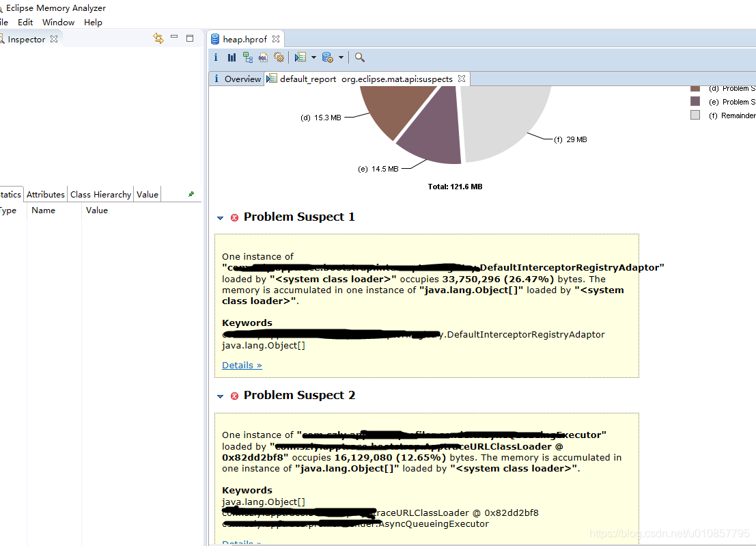Click the Problem Suspect 1 error icon
Screen dimensions: 756x546
234,217
